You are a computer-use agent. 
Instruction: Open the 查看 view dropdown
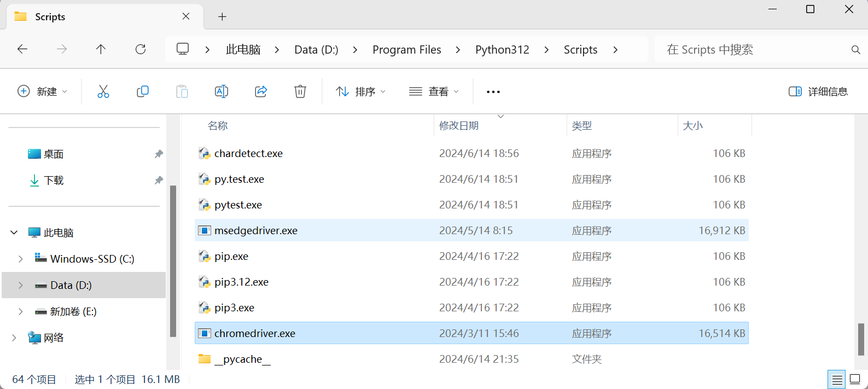pyautogui.click(x=434, y=91)
